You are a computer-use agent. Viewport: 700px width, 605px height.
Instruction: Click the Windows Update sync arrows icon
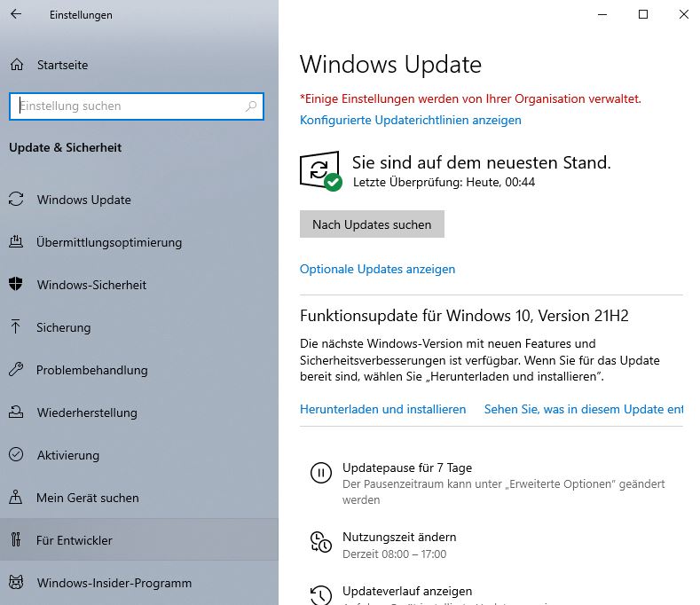tap(16, 199)
